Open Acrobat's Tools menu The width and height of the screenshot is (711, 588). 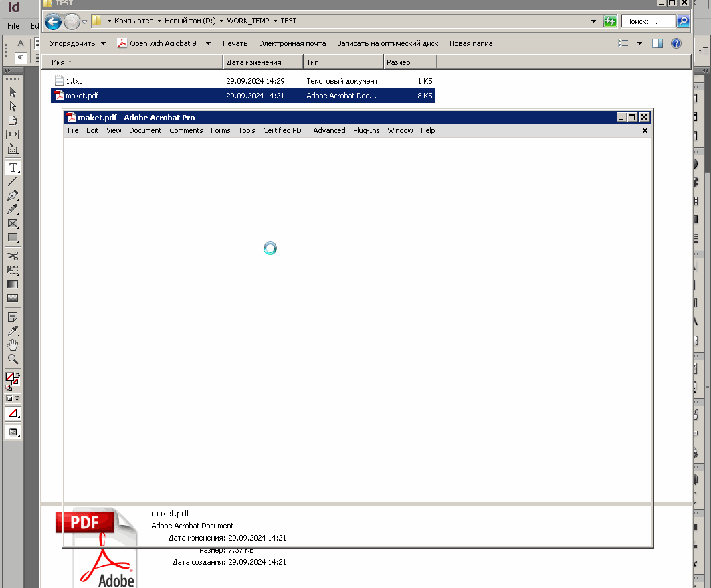tap(247, 130)
